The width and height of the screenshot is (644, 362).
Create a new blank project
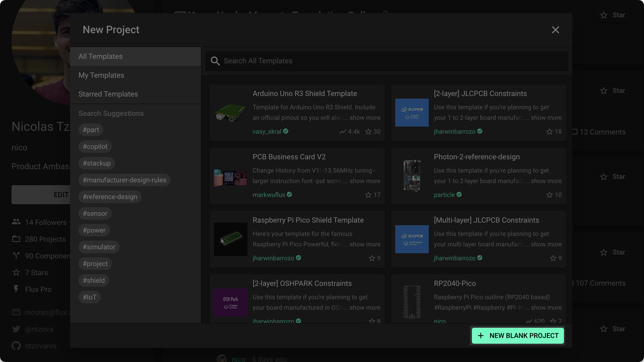[518, 336]
